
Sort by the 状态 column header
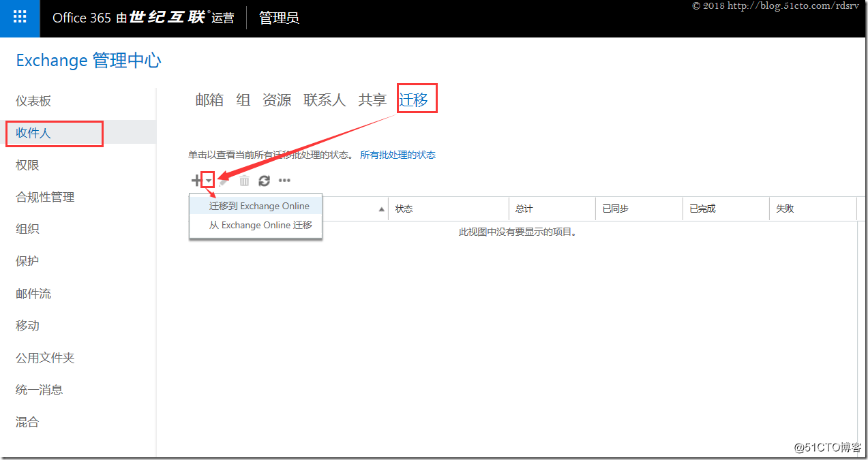click(x=449, y=209)
